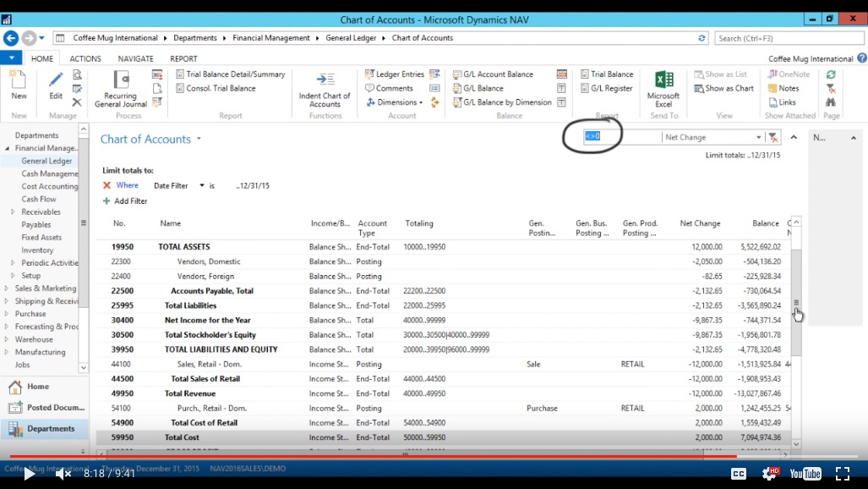Click the quick filter input field
868x489 pixels.
coord(622,136)
